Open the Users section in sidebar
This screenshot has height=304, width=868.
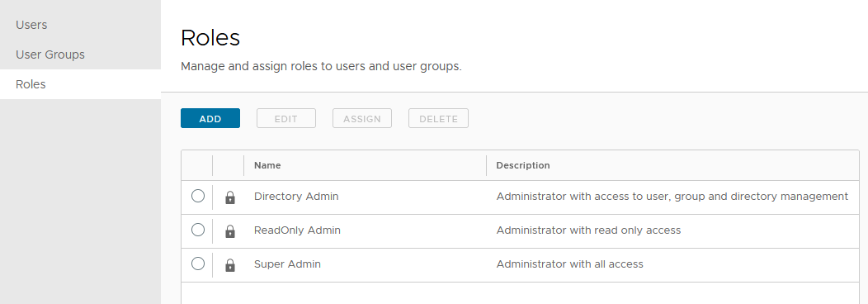point(80,25)
